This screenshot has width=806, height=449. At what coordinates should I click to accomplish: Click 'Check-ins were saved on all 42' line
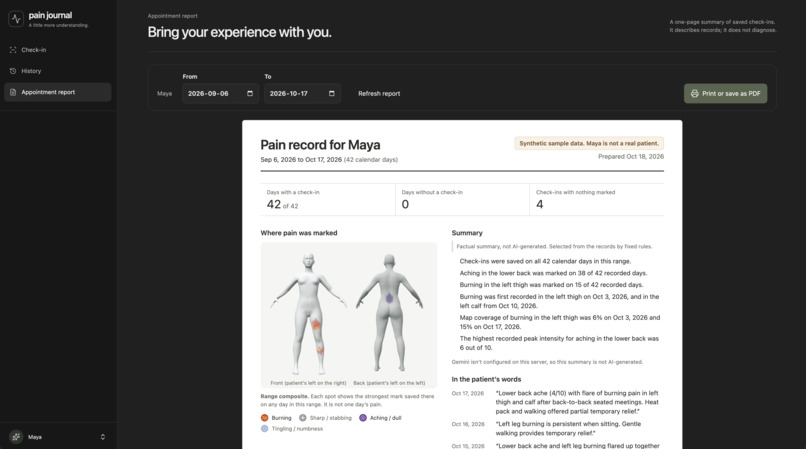pyautogui.click(x=545, y=261)
